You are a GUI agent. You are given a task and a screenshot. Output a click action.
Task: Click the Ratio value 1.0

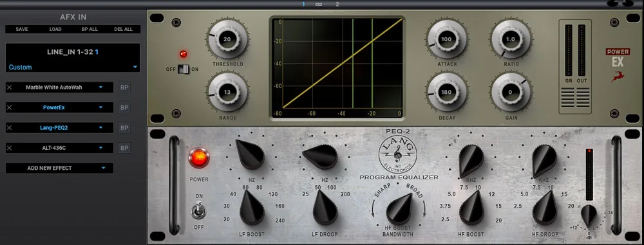point(511,39)
